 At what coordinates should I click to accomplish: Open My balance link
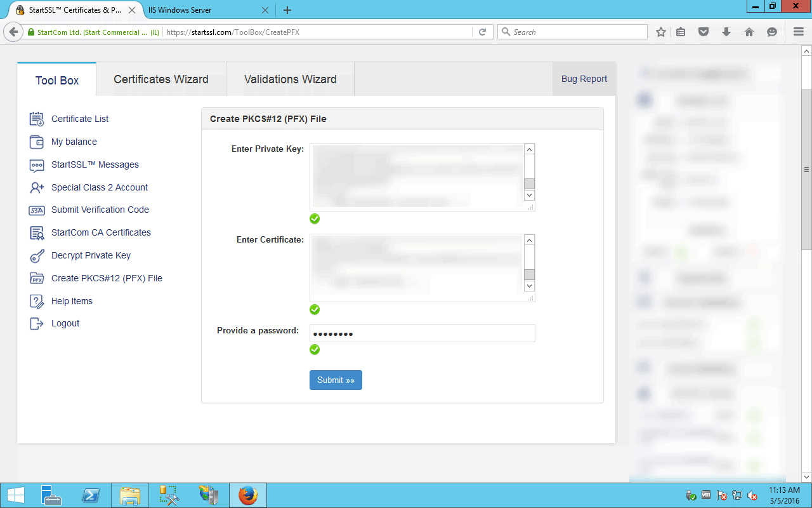[x=74, y=142]
